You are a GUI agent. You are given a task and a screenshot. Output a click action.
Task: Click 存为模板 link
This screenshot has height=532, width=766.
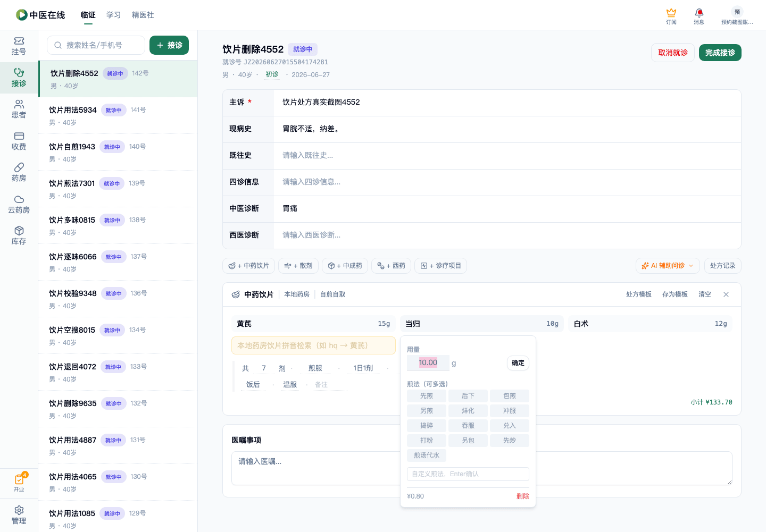coord(675,294)
